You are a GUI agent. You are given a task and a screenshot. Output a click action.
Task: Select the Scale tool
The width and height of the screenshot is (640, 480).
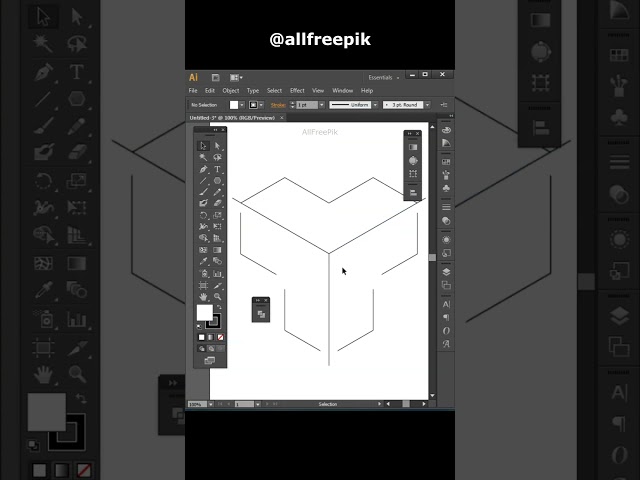click(218, 215)
